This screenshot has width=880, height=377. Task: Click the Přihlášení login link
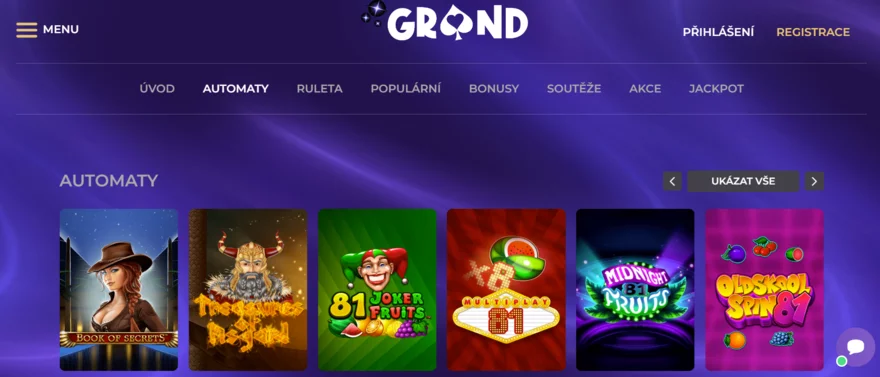click(x=718, y=32)
